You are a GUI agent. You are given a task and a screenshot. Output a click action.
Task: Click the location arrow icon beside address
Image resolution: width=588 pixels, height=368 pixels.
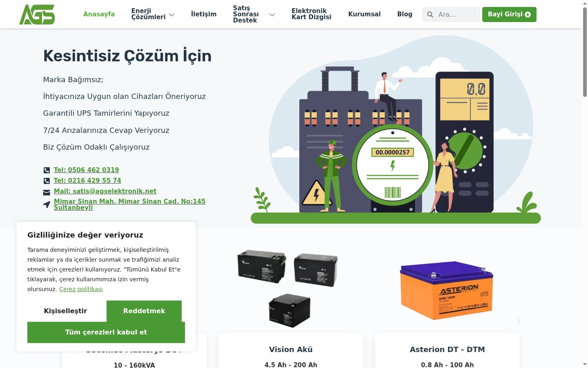(47, 204)
